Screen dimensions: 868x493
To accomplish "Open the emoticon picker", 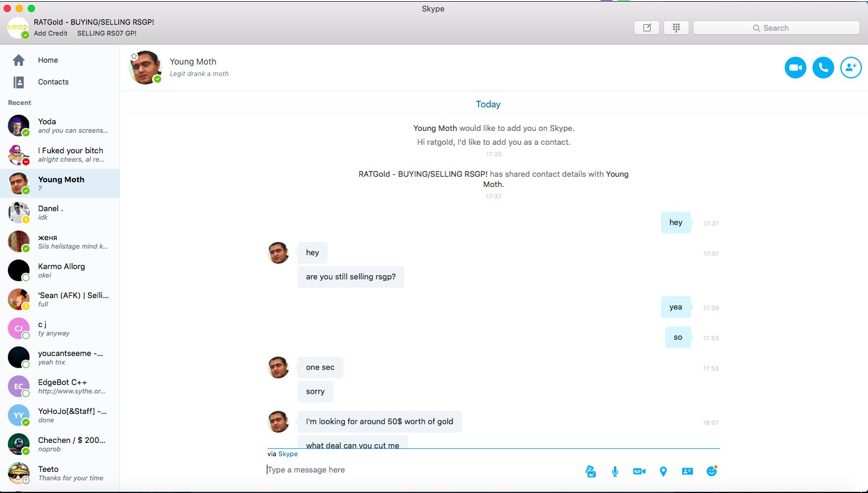I will (x=712, y=471).
